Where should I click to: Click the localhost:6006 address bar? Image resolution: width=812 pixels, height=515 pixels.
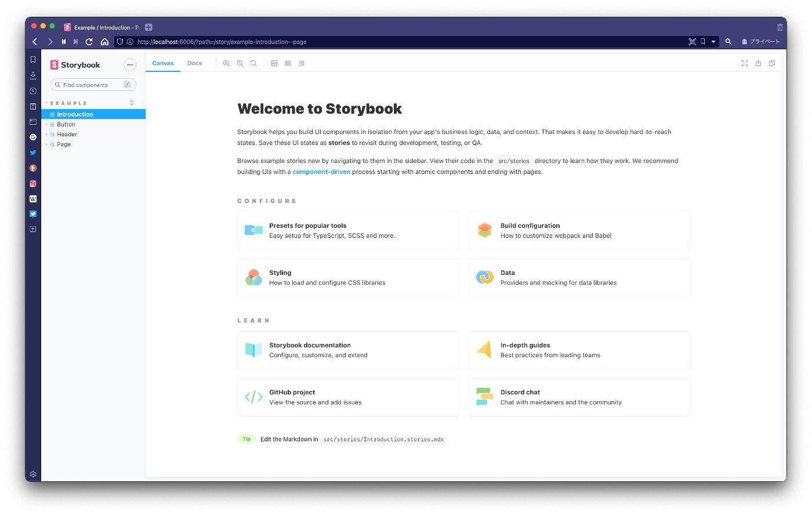point(416,42)
